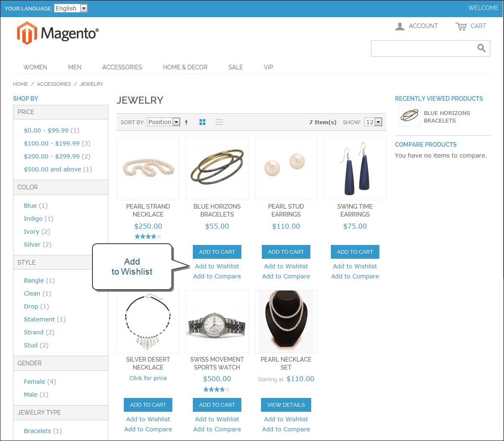Open the Sort By Position dropdown

pyautogui.click(x=163, y=122)
